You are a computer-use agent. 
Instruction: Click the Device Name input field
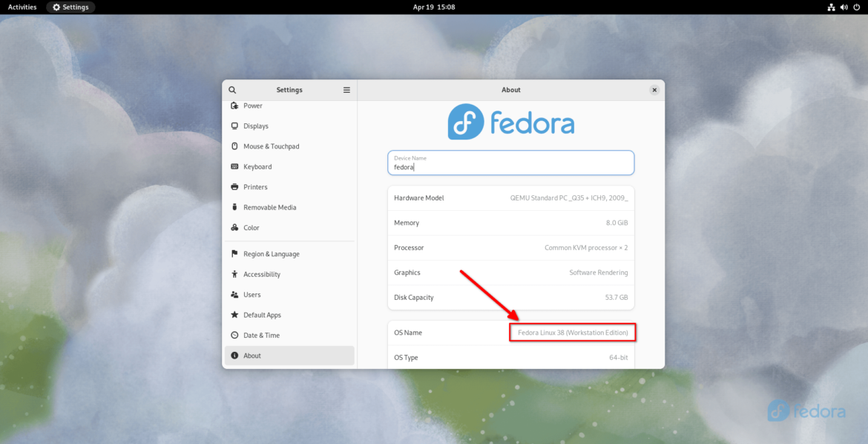(x=511, y=163)
